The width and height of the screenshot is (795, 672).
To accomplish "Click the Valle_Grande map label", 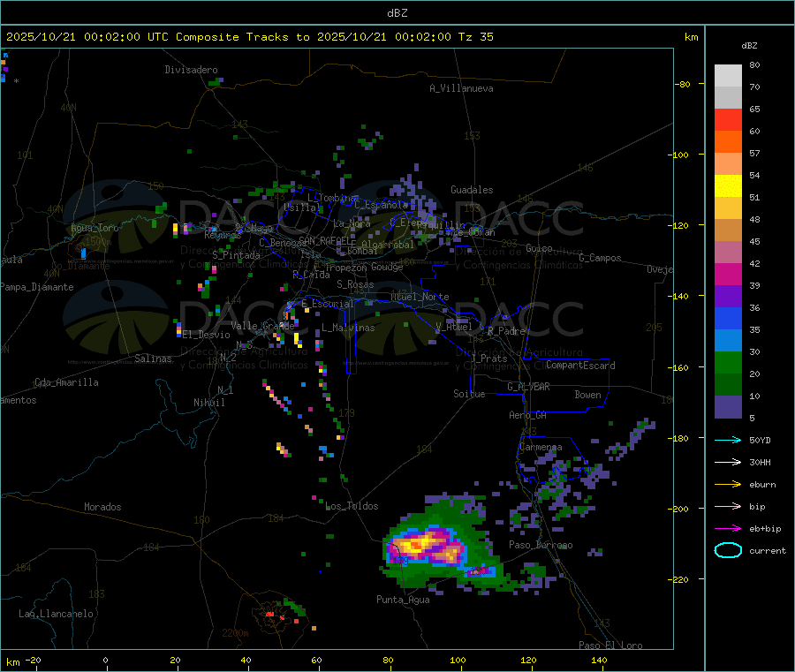I will point(262,326).
